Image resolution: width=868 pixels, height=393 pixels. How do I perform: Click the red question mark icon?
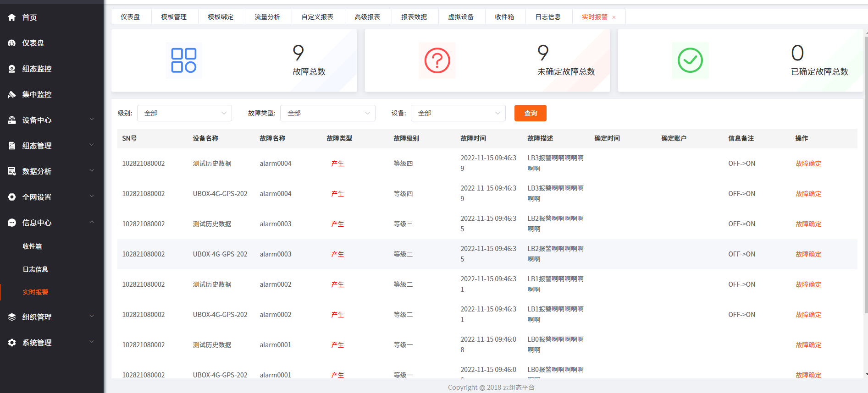point(437,60)
